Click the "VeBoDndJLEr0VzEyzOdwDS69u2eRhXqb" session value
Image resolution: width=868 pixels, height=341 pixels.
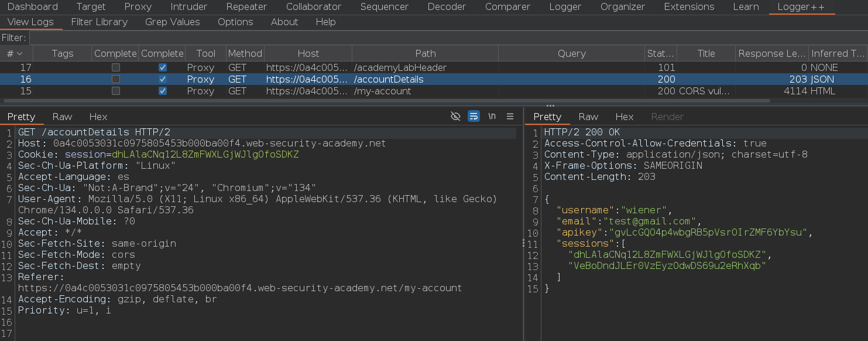tap(667, 266)
